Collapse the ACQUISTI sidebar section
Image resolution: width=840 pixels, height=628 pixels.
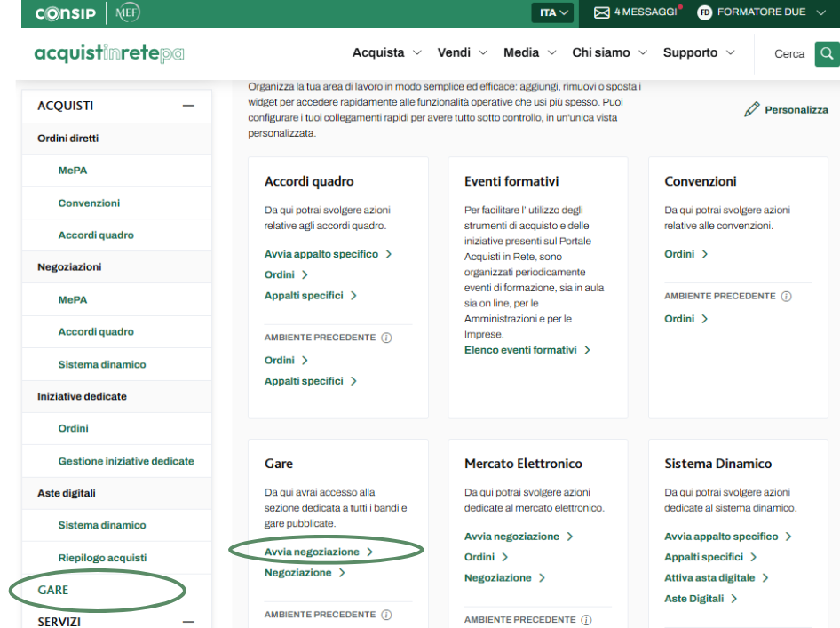pyautogui.click(x=187, y=106)
